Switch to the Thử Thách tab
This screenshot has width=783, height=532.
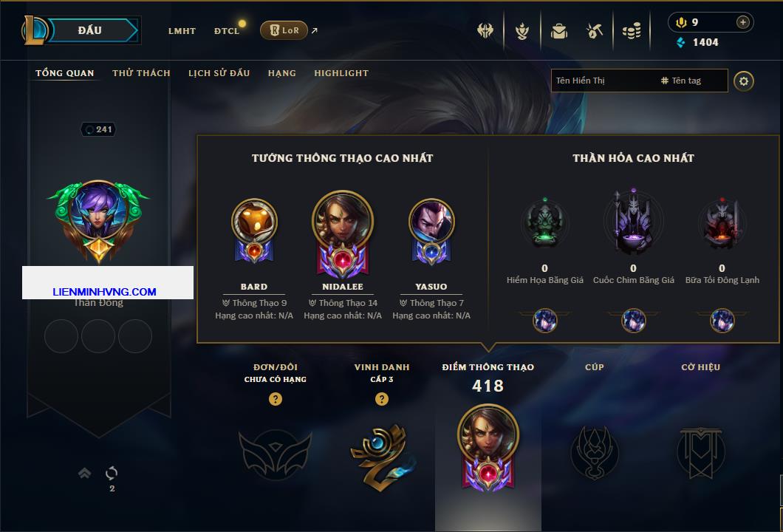coord(141,73)
